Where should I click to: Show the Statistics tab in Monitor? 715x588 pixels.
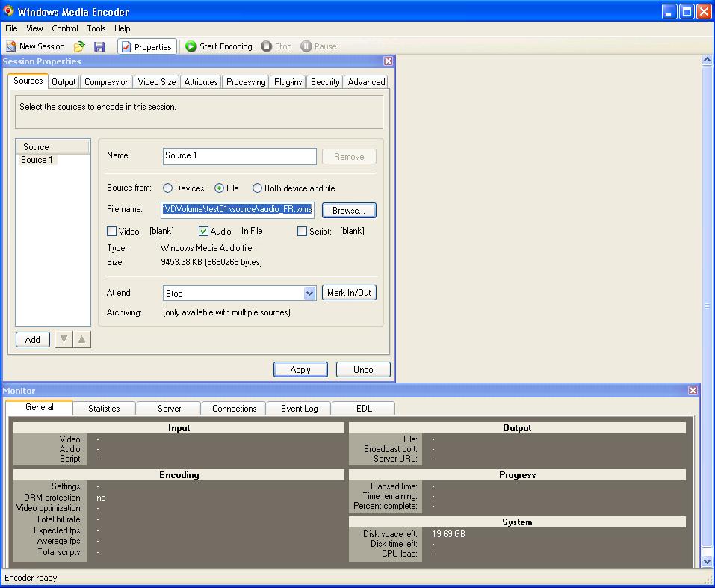click(104, 408)
